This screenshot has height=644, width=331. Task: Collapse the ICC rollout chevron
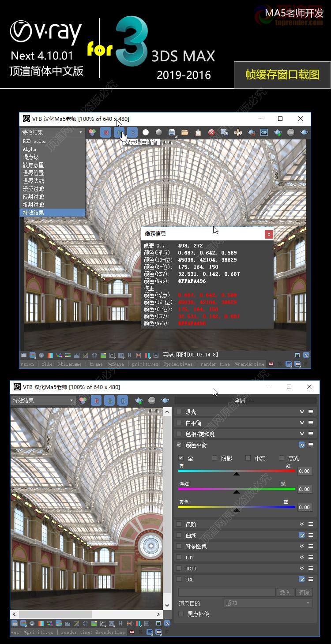302,579
